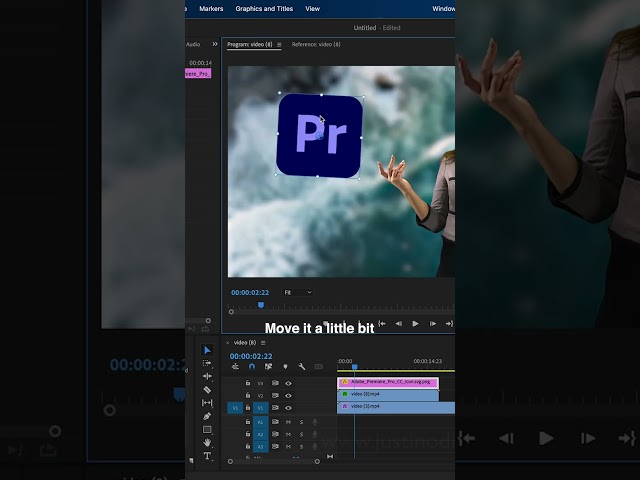Viewport: 640px width, 480px height.
Task: Toggle A1 track targeting
Action: pos(260,422)
